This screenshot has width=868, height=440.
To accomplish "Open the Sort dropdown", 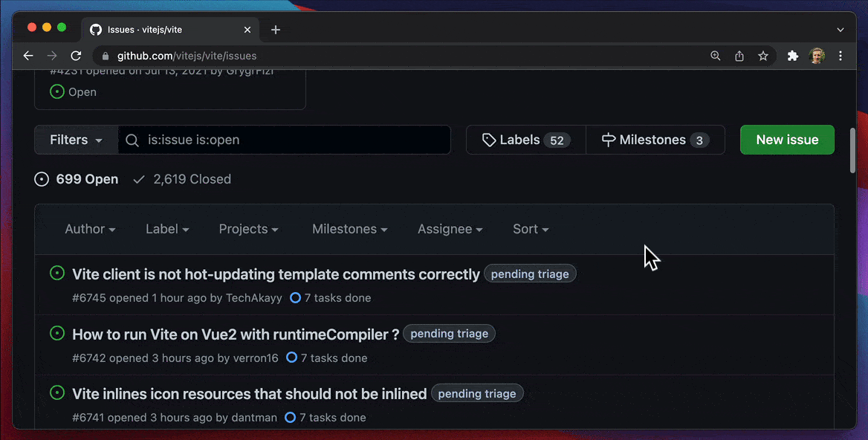I will (x=530, y=229).
